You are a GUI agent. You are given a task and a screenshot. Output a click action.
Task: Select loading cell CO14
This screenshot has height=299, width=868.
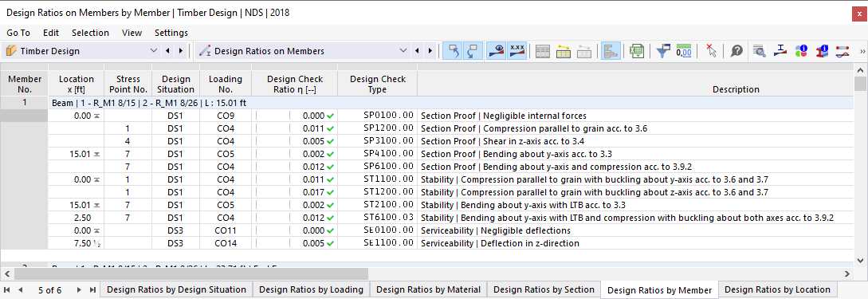pyautogui.click(x=226, y=243)
